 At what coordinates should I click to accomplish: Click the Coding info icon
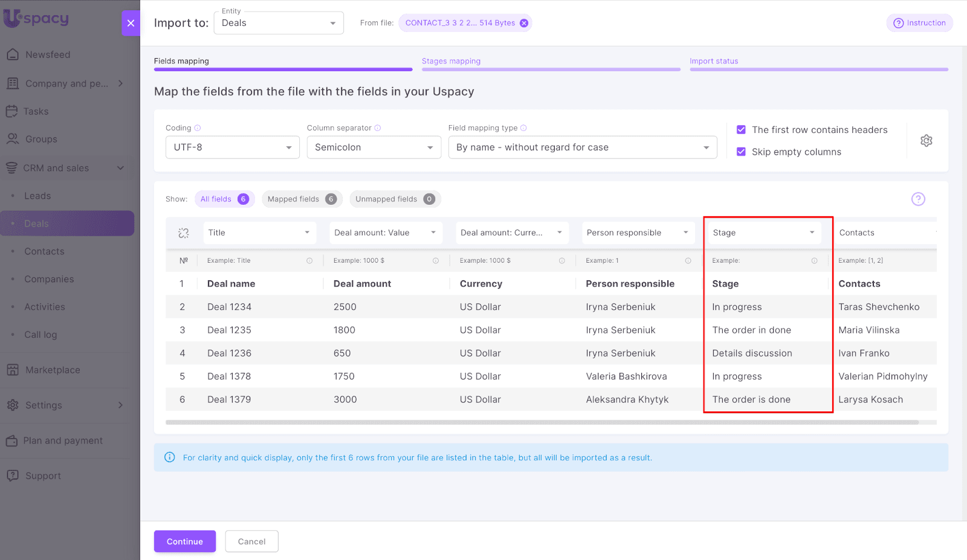pos(198,128)
